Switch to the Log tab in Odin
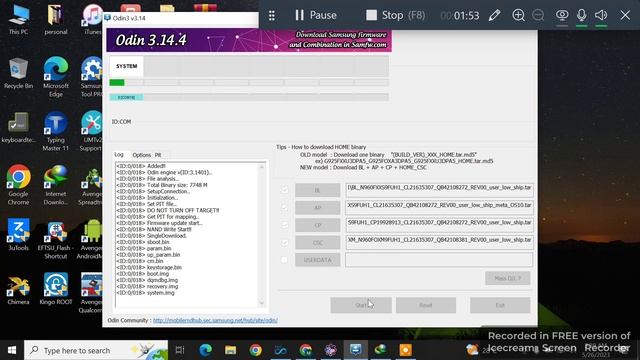The height and width of the screenshot is (360, 640). [119, 155]
